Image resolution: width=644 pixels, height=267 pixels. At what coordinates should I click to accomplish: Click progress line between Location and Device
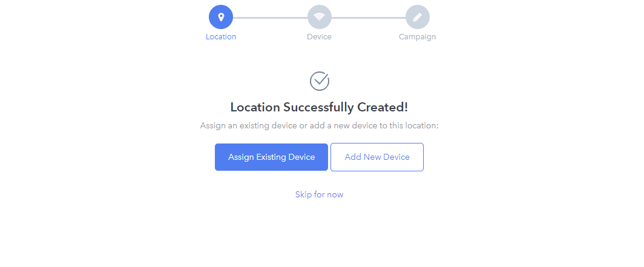270,18
